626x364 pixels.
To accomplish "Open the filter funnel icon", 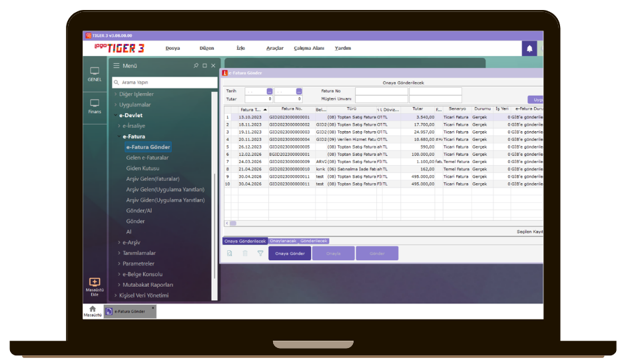I will point(260,253).
